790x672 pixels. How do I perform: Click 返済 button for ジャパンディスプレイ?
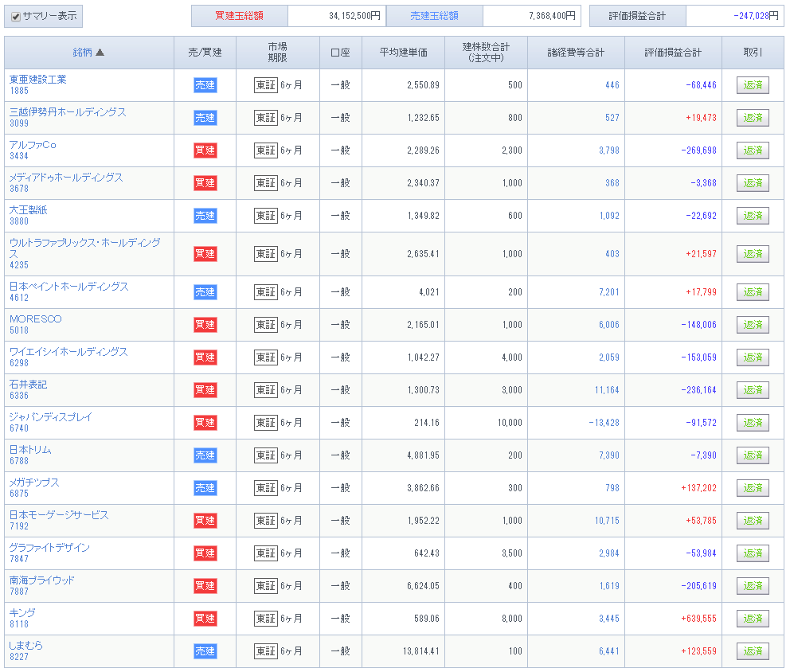(x=753, y=423)
